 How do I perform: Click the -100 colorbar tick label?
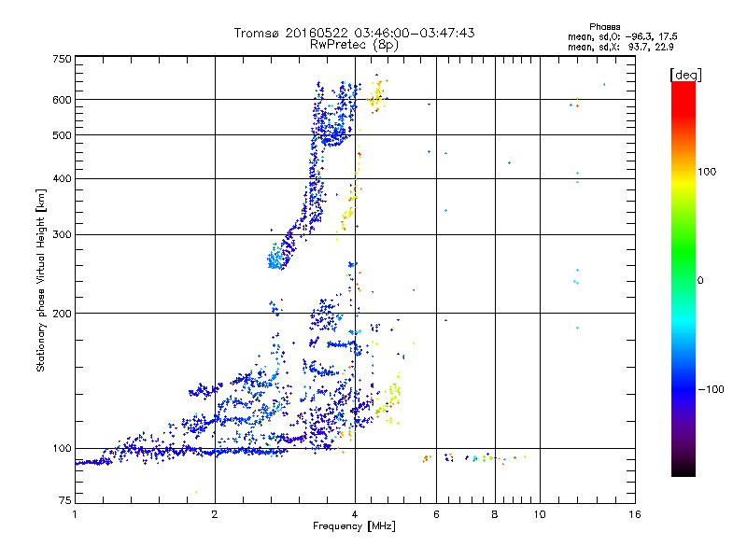[710, 389]
